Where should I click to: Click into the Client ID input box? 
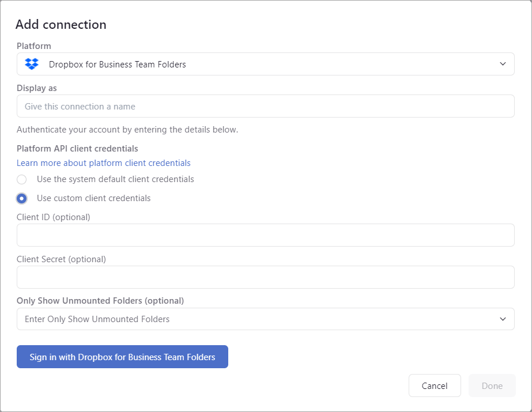(265, 235)
